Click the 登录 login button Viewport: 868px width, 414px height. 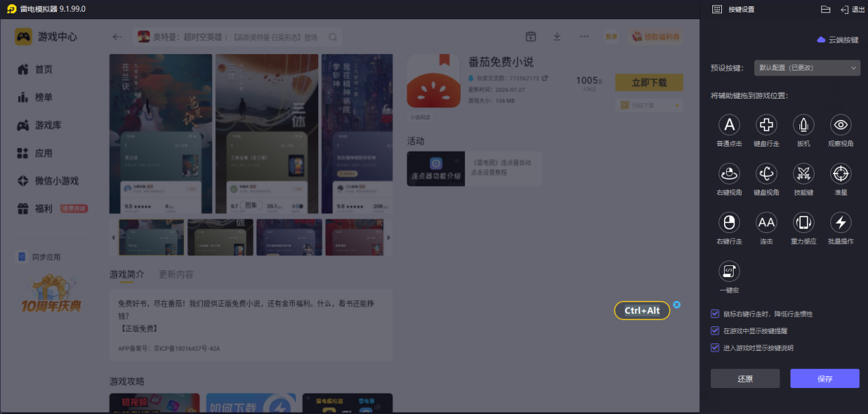pos(611,36)
